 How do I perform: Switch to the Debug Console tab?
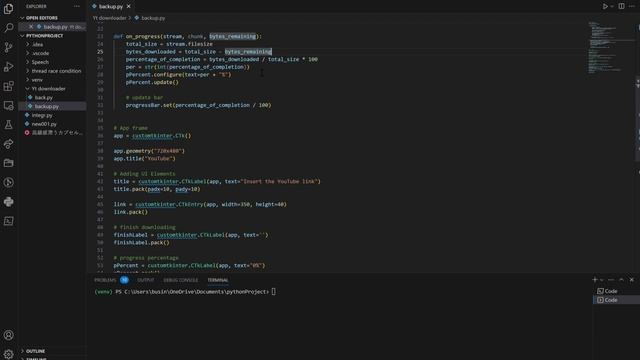pyautogui.click(x=181, y=280)
